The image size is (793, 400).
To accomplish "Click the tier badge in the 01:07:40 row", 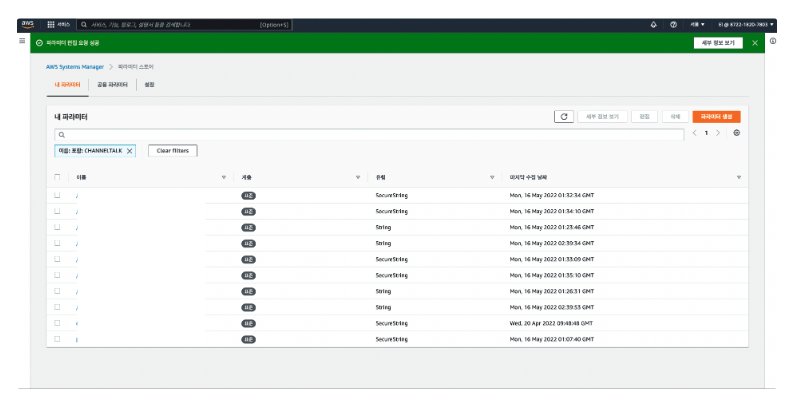I will (x=248, y=339).
